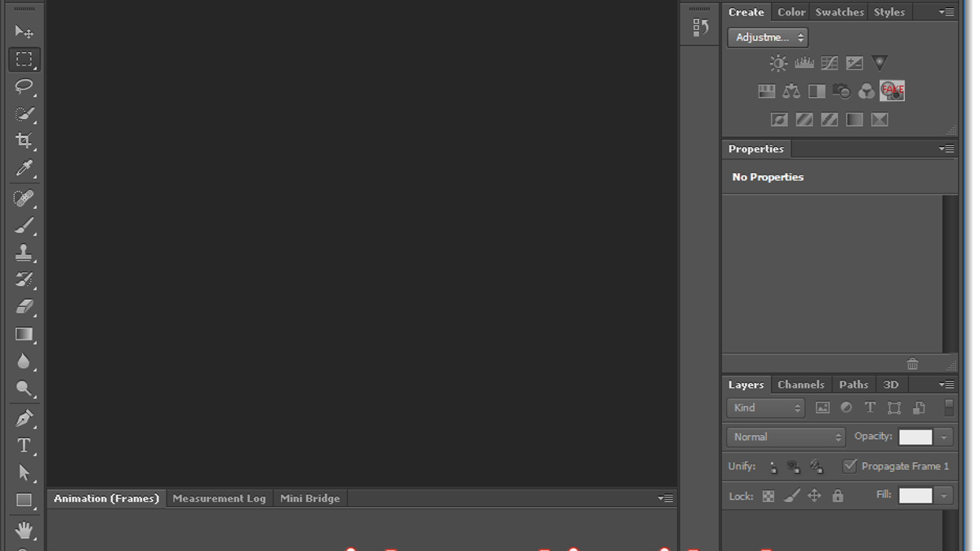
Task: Select the Horizontal Type tool
Action: point(24,446)
